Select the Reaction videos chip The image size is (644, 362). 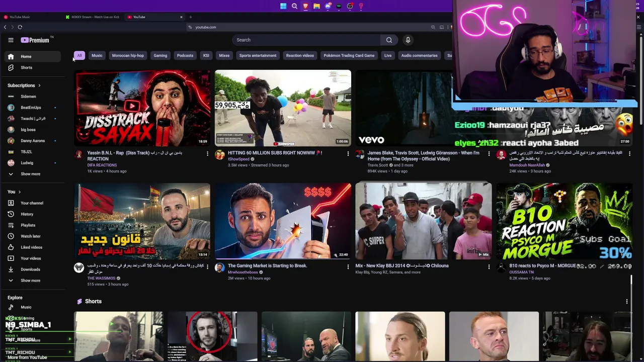pyautogui.click(x=300, y=56)
